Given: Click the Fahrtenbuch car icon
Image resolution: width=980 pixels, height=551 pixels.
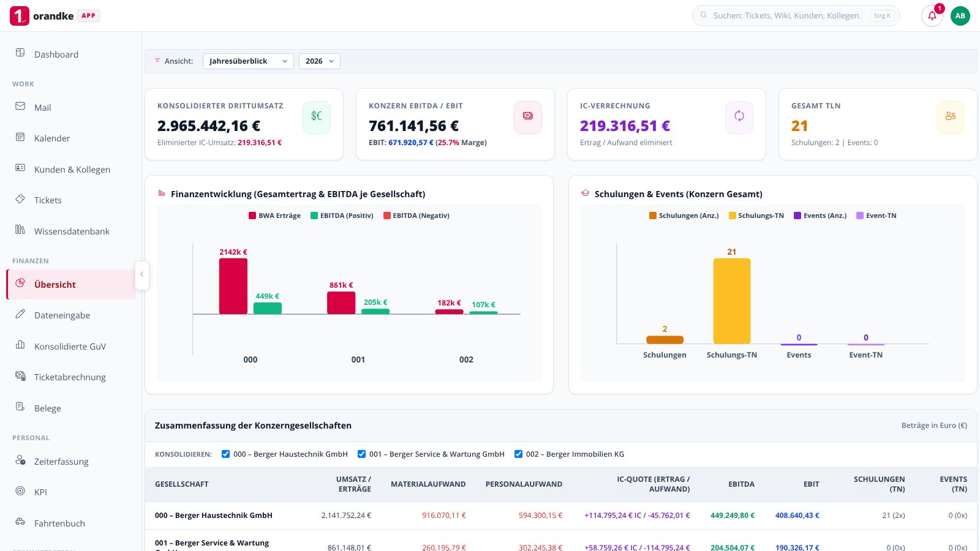Looking at the screenshot, I should [20, 522].
